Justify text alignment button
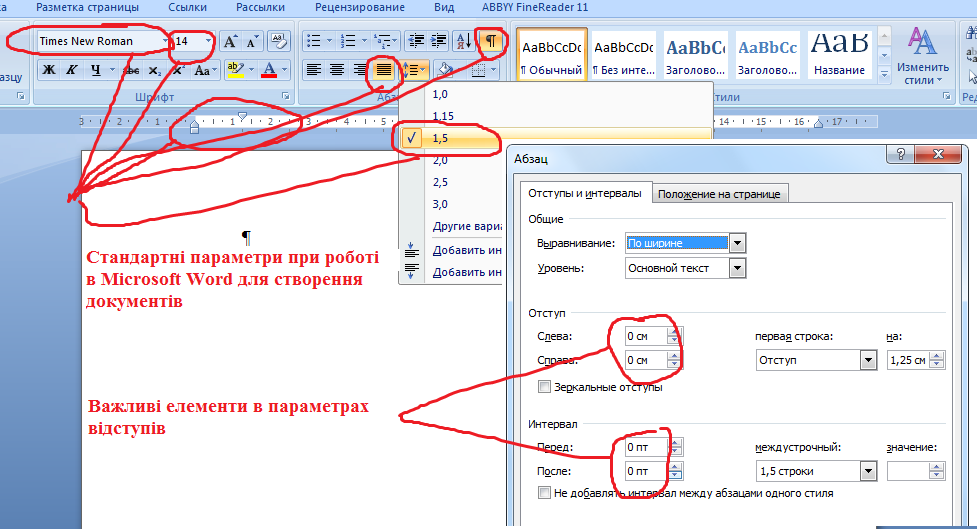The height and width of the screenshot is (529, 977). (x=383, y=70)
